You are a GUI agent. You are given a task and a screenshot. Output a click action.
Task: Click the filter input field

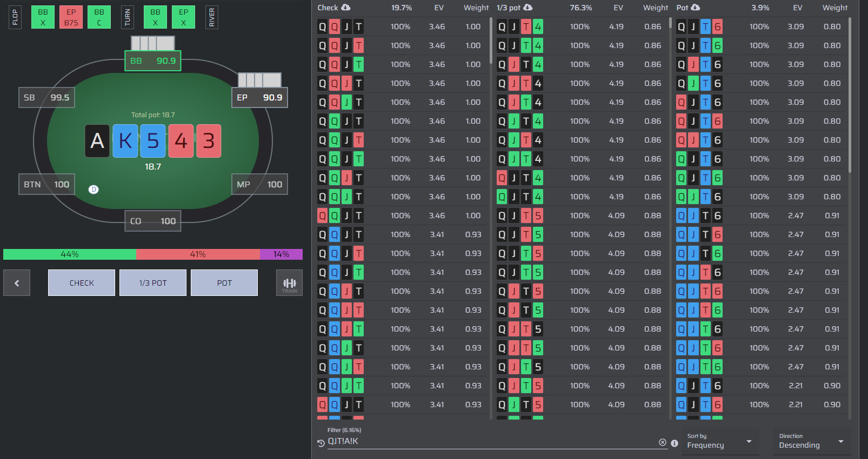[x=492, y=441]
